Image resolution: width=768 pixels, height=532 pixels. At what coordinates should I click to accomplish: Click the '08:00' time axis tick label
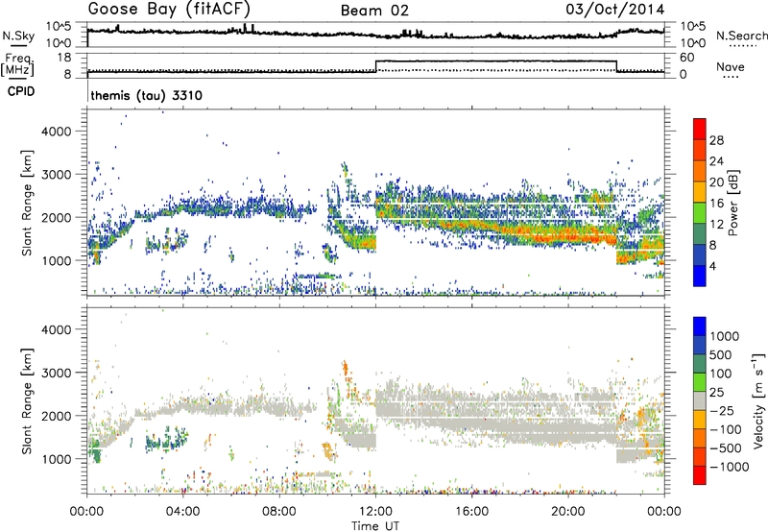pos(279,512)
